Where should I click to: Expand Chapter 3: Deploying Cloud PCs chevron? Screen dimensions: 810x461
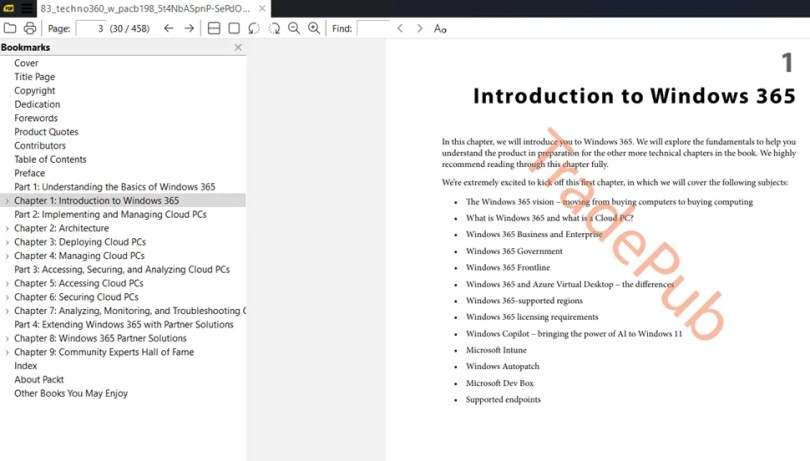pos(7,242)
